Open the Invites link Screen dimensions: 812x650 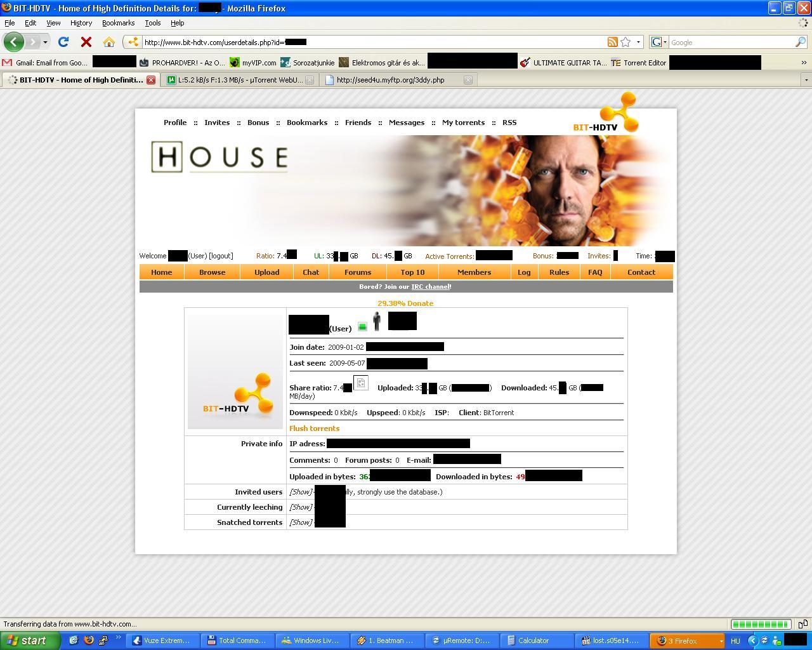[217, 123]
